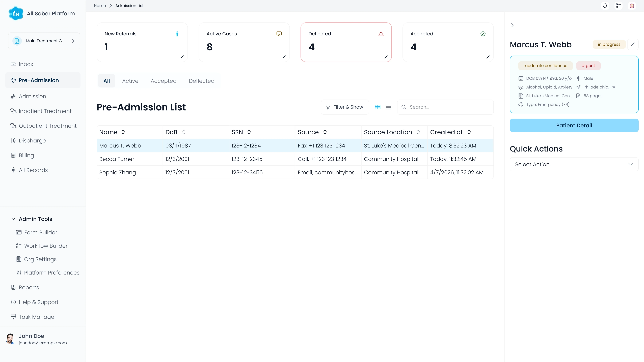Switch to table grid view icon
This screenshot has width=644, height=362.
(x=378, y=107)
